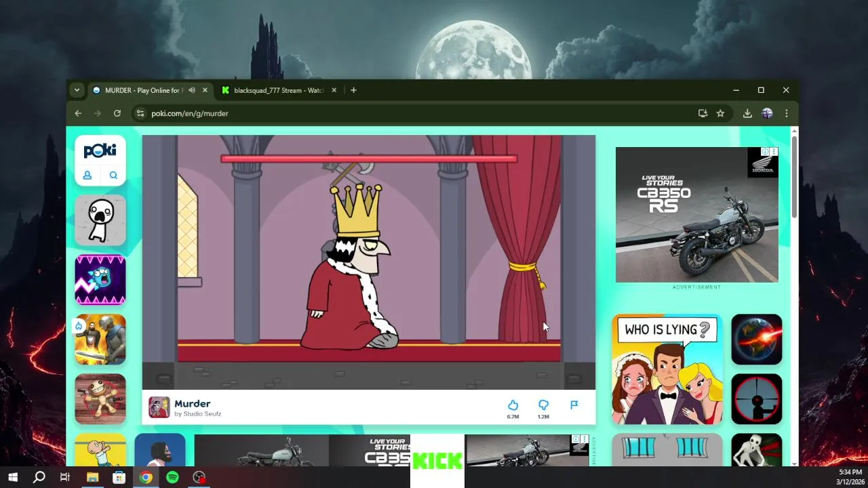Reload the current page

(x=117, y=113)
